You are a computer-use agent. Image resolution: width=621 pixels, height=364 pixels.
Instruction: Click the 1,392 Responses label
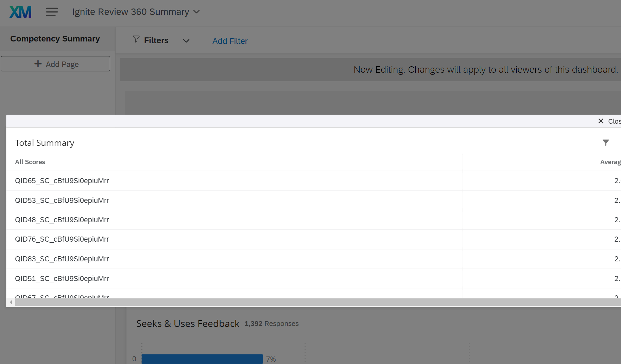pos(272,324)
